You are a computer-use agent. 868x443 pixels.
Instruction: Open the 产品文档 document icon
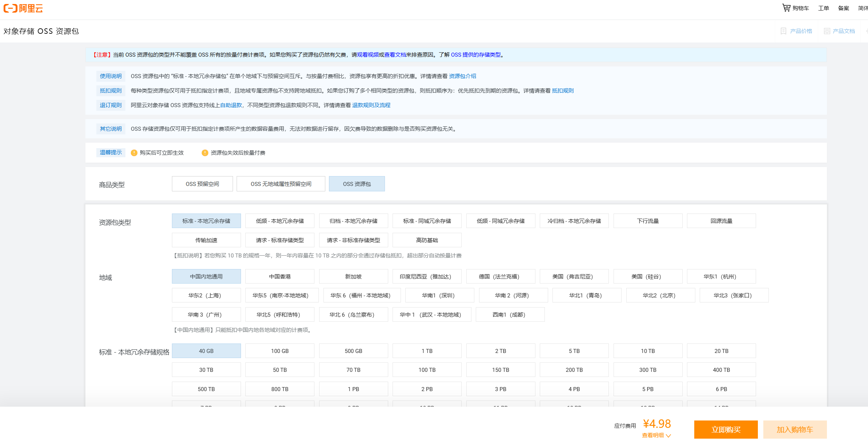point(827,31)
